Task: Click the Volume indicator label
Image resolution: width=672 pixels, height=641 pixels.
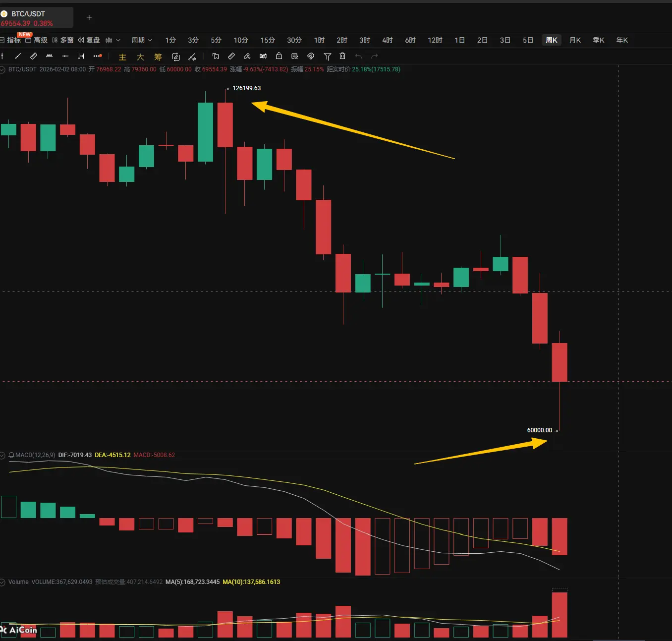Action: (x=18, y=582)
